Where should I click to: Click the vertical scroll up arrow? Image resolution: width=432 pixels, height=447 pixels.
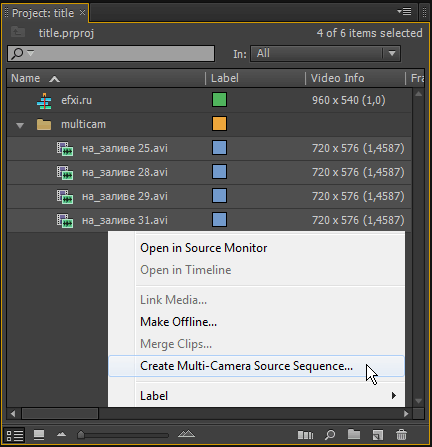pyautogui.click(x=419, y=94)
